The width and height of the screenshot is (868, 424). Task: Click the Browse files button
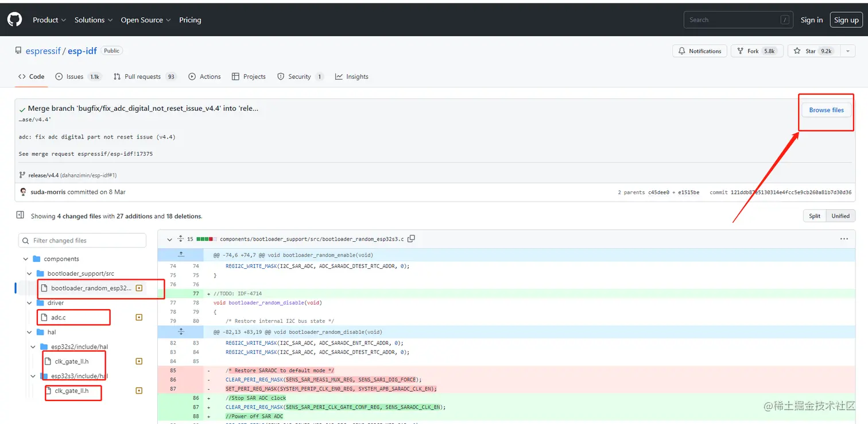[x=826, y=110]
